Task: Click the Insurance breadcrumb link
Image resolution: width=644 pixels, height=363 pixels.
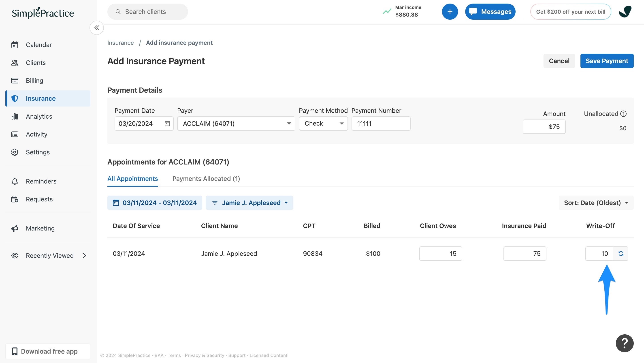Action: click(121, 43)
